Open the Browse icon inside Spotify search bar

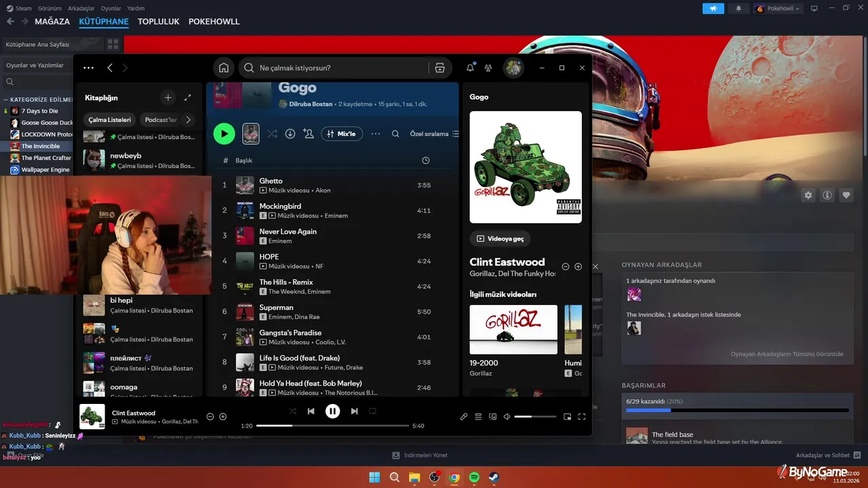pyautogui.click(x=439, y=68)
